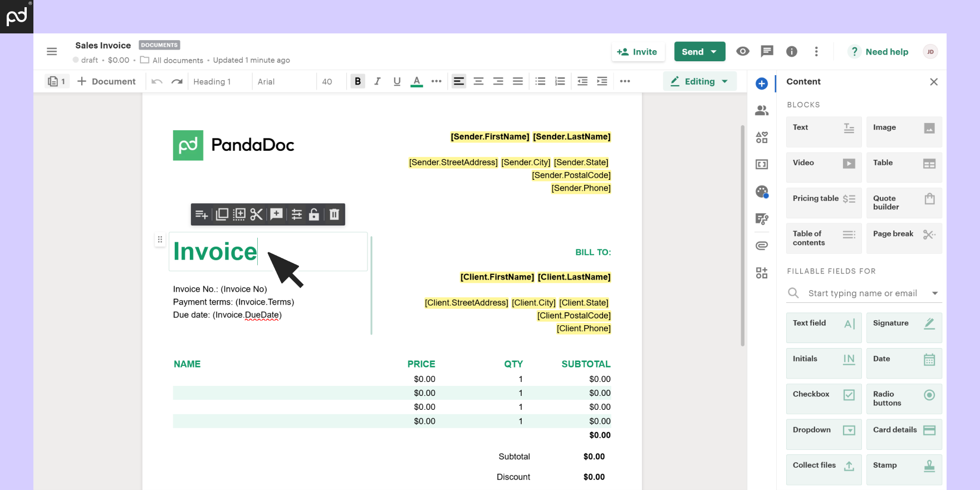Image resolution: width=980 pixels, height=490 pixels.
Task: Select the Checkbox field
Action: pos(824,399)
